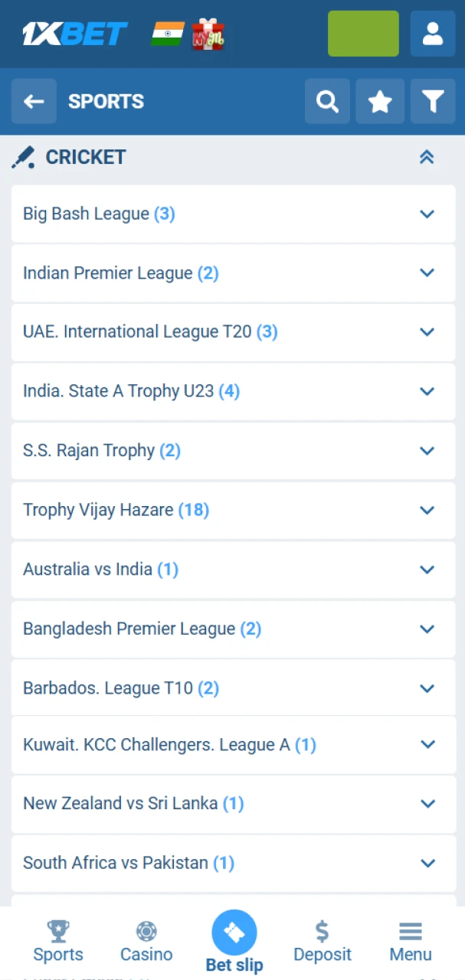
Task: Go back using the arrow button
Action: [x=34, y=101]
